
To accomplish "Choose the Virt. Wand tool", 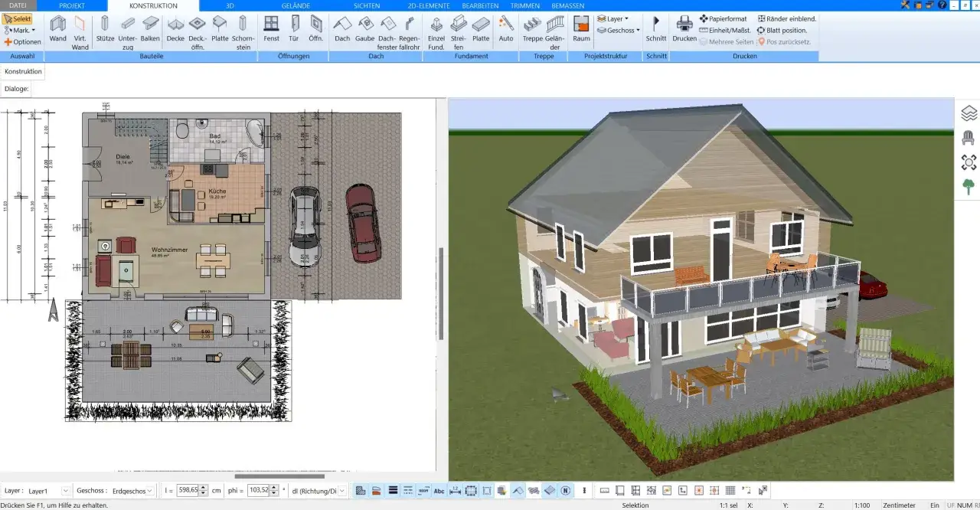I will [x=80, y=31].
